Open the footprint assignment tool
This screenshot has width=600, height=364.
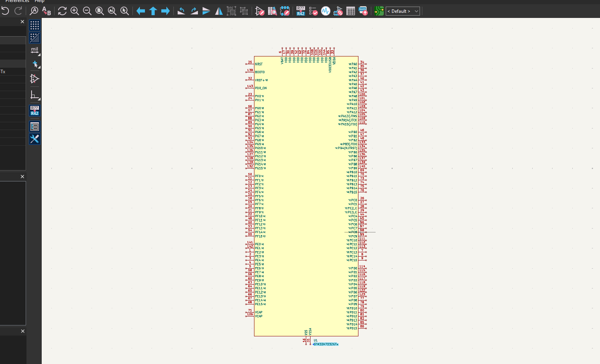pos(338,11)
